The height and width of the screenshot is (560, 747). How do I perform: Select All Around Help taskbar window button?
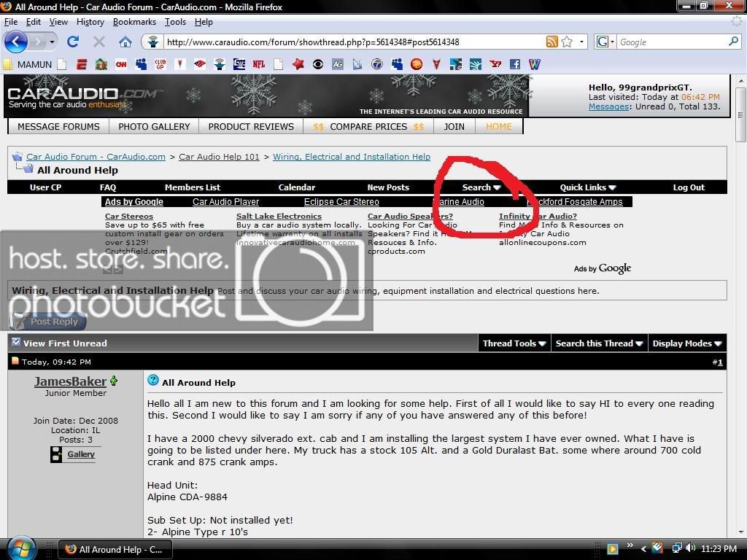click(x=115, y=549)
